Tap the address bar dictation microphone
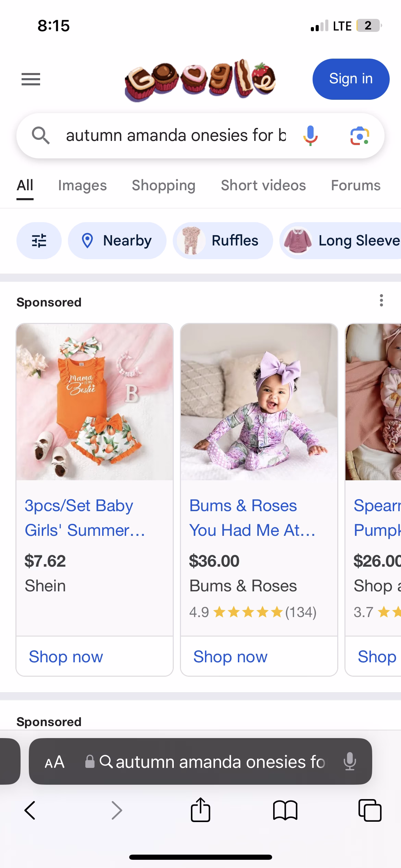Viewport: 401px width, 868px height. tap(350, 761)
